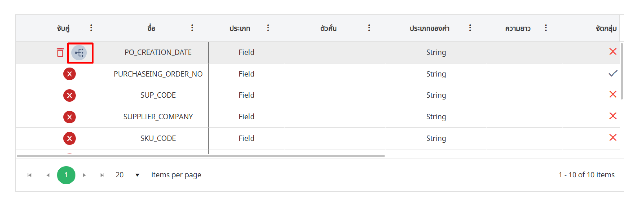Toggle grouping cross in SKU_CODE row
The image size is (644, 208).
[x=613, y=138]
